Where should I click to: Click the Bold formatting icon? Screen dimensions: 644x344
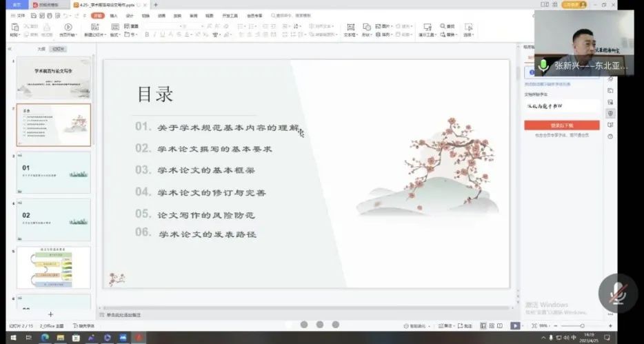pyautogui.click(x=146, y=34)
